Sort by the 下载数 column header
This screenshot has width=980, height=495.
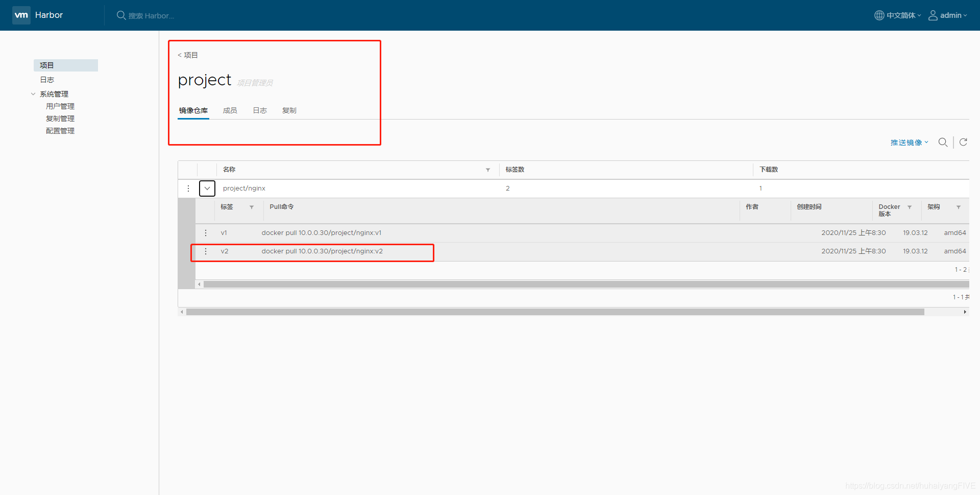tap(769, 170)
